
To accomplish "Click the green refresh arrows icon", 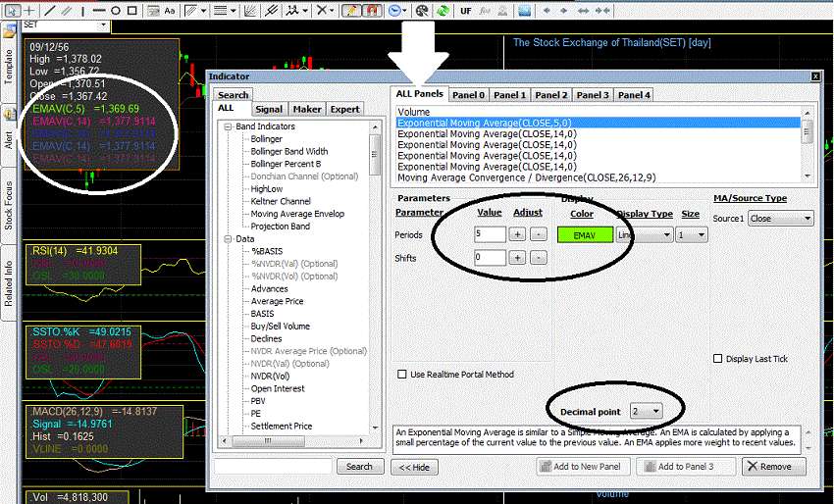I will (x=443, y=10).
